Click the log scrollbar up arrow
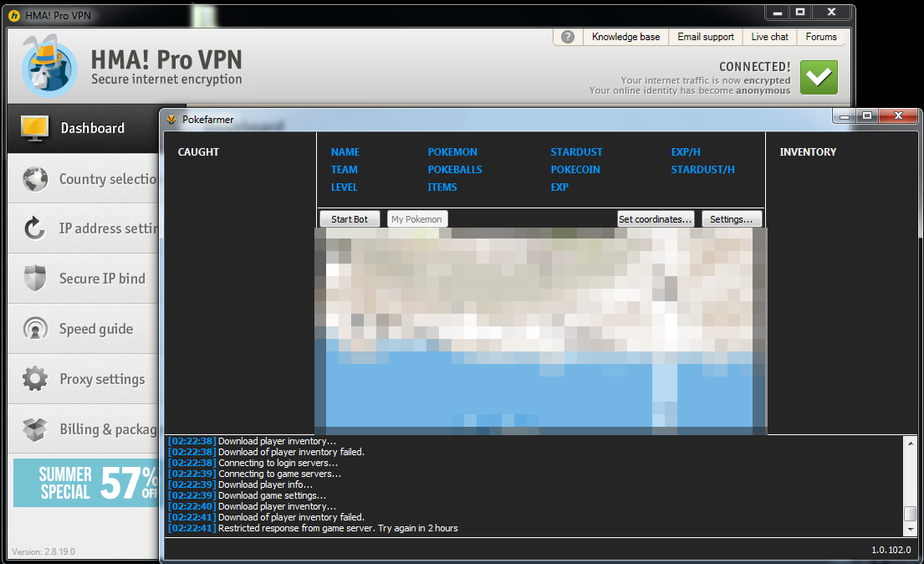 click(911, 443)
